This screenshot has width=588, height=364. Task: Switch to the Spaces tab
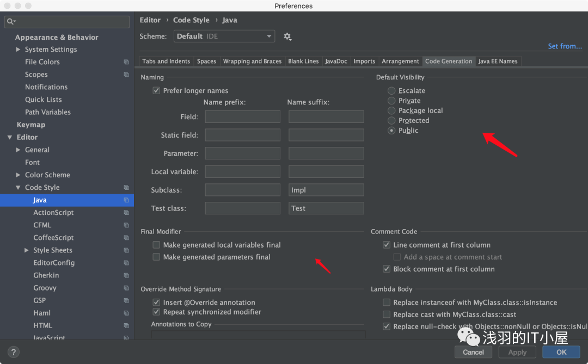207,61
